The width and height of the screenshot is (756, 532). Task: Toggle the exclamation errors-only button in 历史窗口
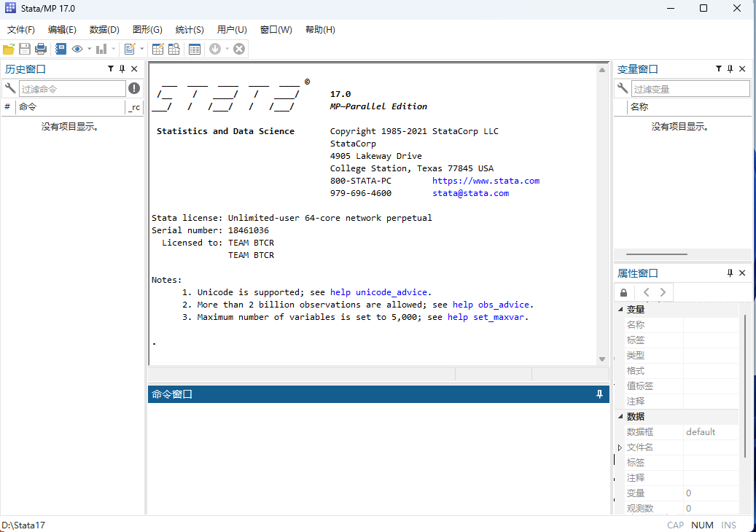coord(134,88)
